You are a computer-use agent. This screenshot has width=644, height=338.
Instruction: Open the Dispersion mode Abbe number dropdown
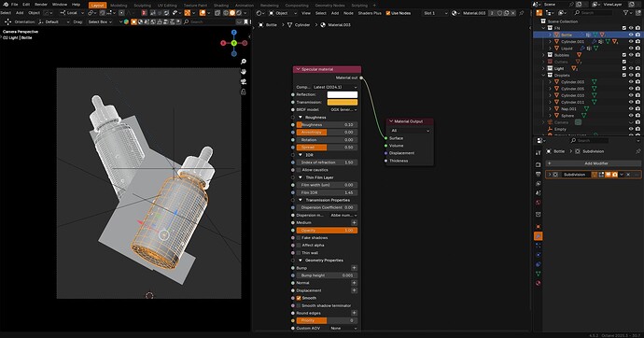point(343,215)
